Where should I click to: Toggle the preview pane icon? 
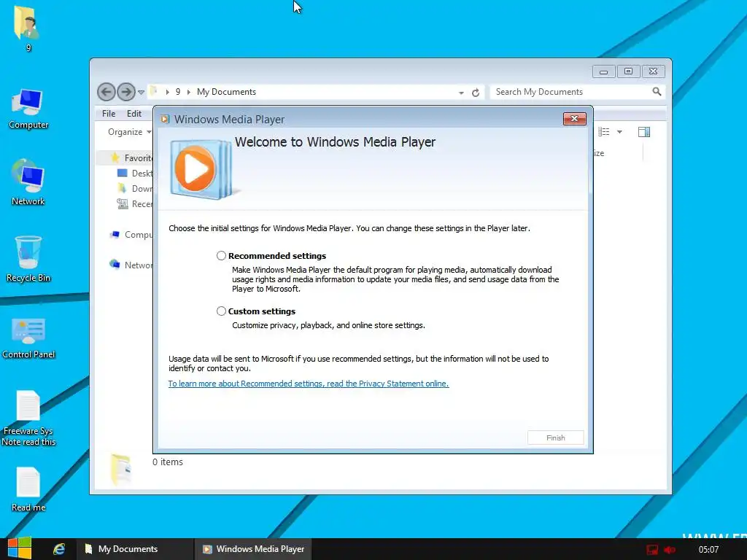coord(644,132)
